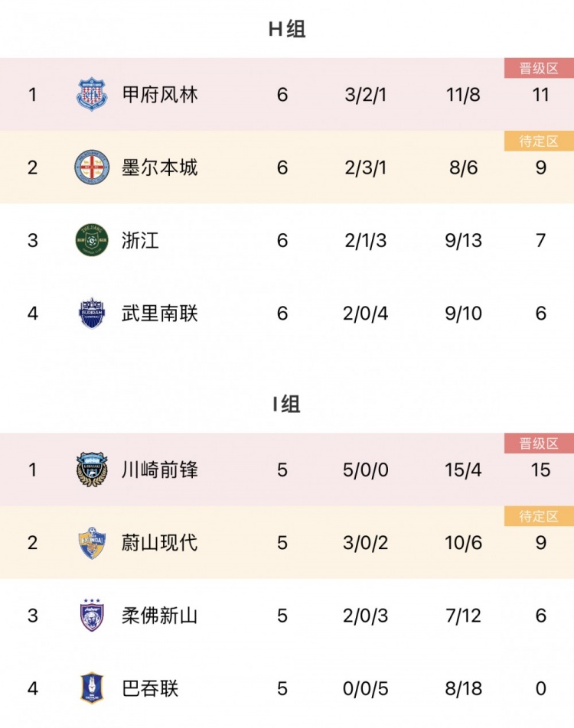Image resolution: width=574 pixels, height=728 pixels.
Task: Select the I组 group heading
Action: 287,405
